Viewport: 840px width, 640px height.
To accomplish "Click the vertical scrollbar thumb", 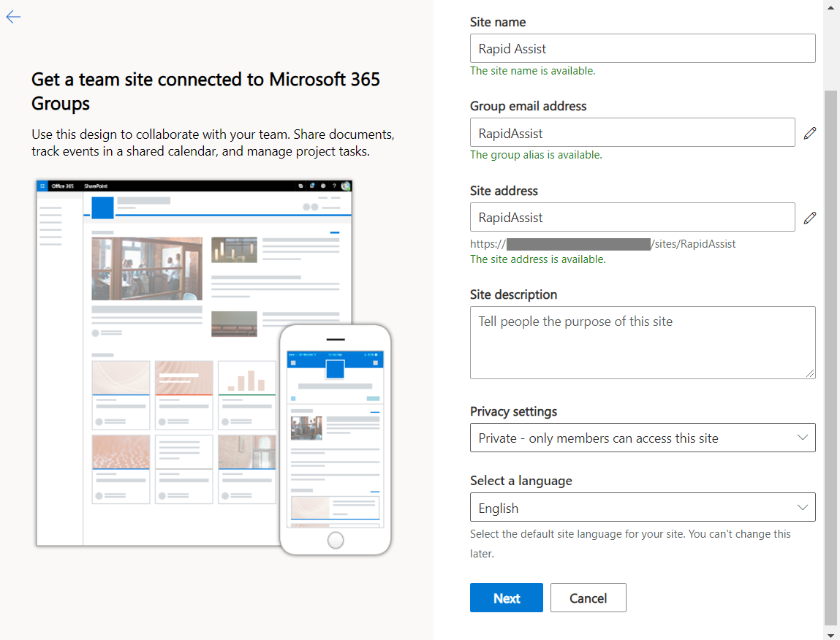I will click(x=830, y=357).
